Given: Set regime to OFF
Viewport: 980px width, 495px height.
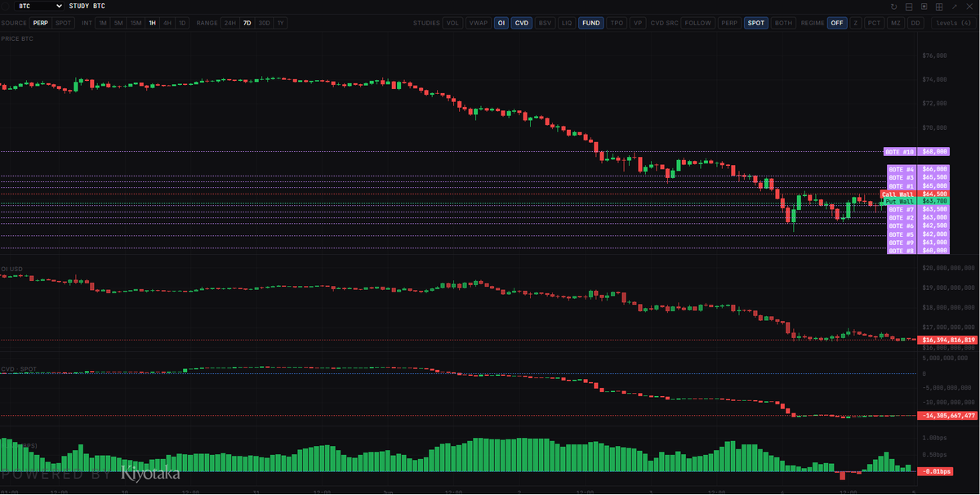Looking at the screenshot, I should pyautogui.click(x=836, y=23).
